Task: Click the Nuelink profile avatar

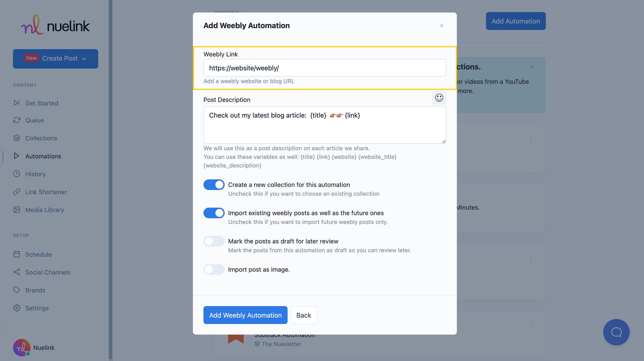Action: point(22,347)
